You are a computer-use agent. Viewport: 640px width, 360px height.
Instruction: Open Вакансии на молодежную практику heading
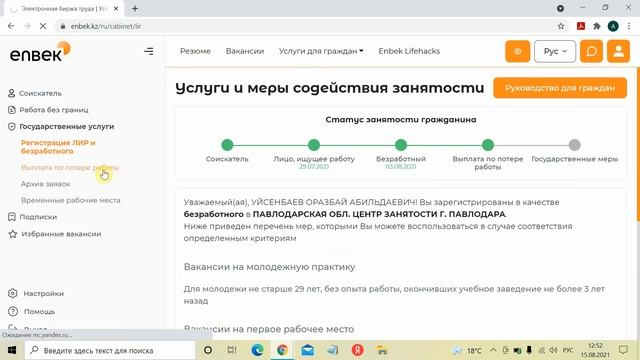[269, 267]
